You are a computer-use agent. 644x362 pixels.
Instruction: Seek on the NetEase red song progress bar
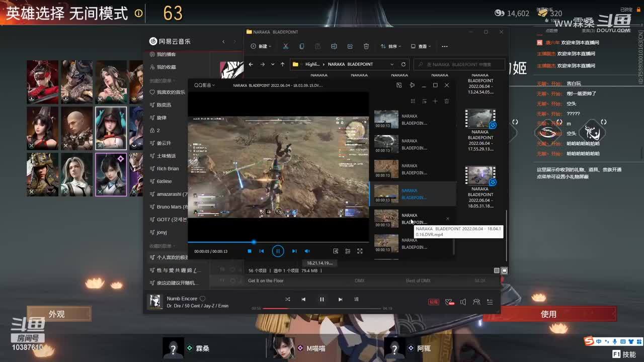pos(322,308)
